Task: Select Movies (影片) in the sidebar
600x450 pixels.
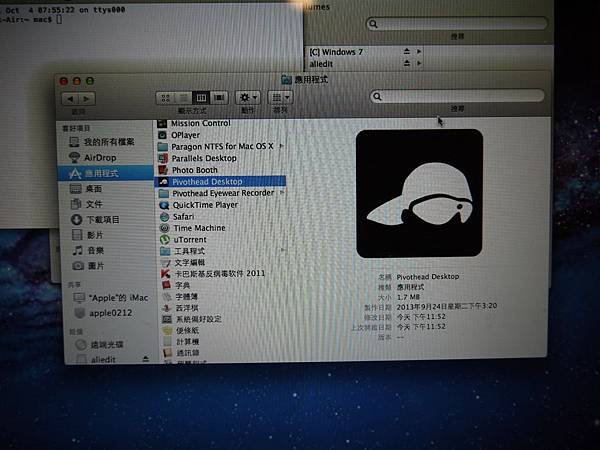Action: [x=88, y=235]
